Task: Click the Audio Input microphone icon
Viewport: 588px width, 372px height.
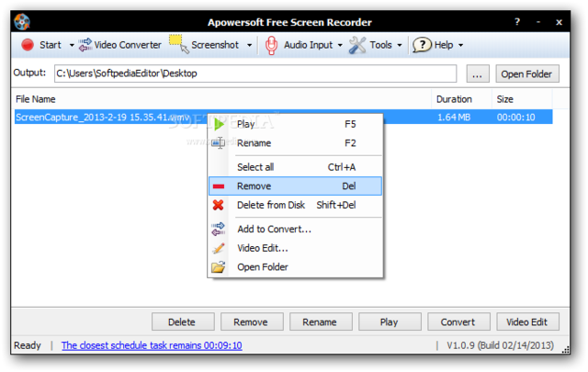Action: click(271, 45)
